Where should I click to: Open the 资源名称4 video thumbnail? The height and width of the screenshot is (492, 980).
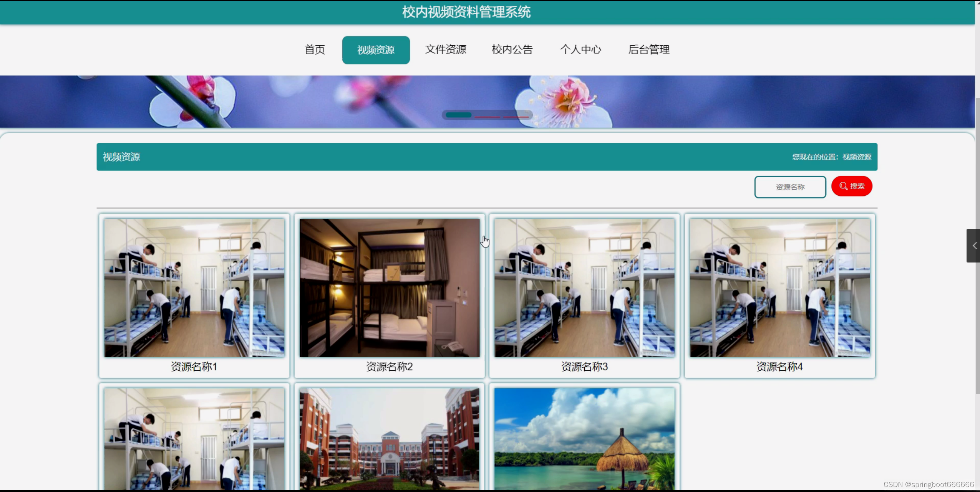779,288
